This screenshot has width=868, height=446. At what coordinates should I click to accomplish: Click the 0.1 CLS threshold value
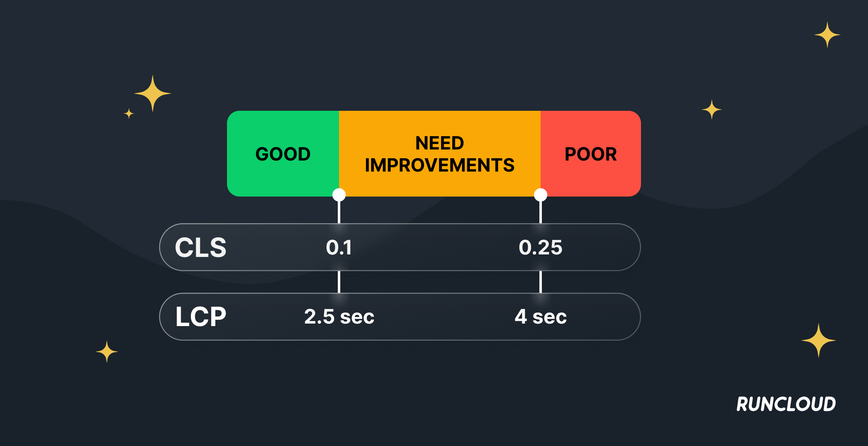(x=339, y=247)
